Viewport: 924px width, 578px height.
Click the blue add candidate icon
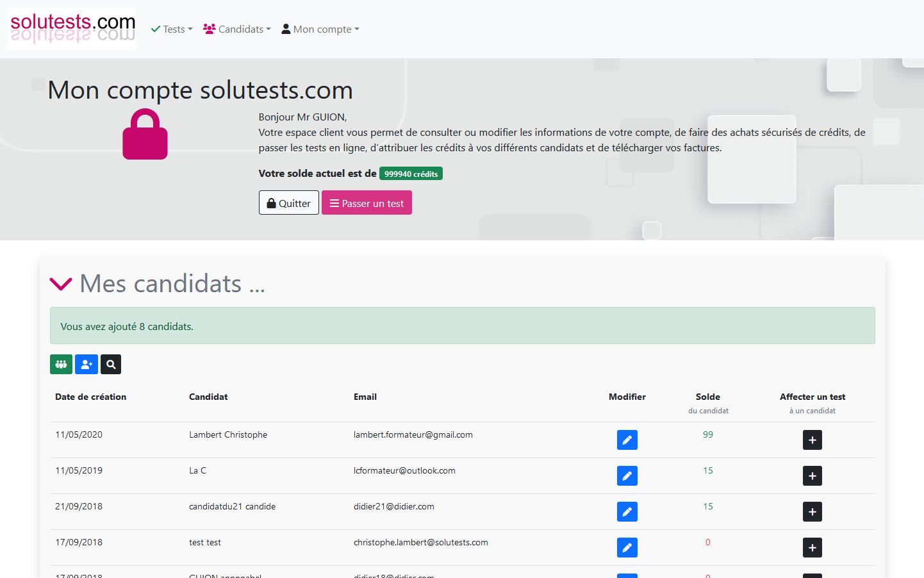[87, 365]
